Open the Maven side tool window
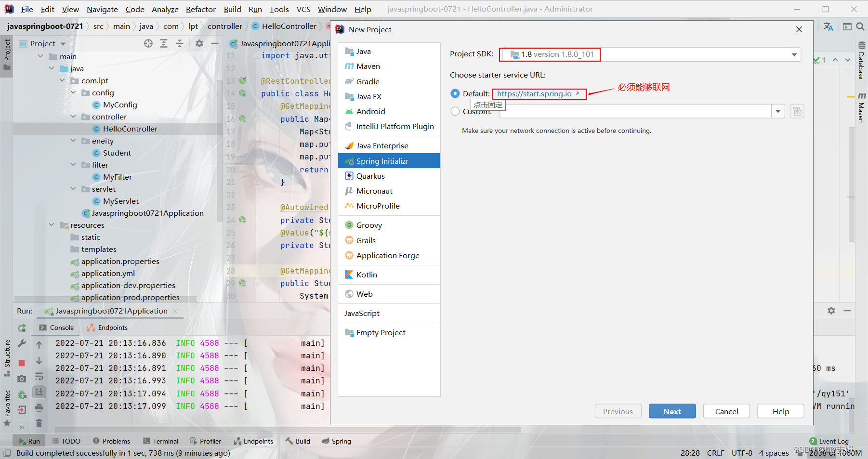The height and width of the screenshot is (459, 868). click(861, 107)
